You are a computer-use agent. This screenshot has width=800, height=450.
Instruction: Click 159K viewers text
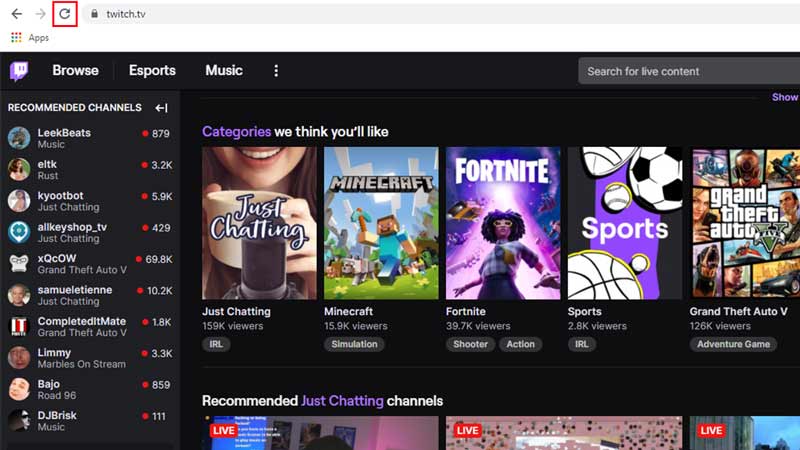233,326
